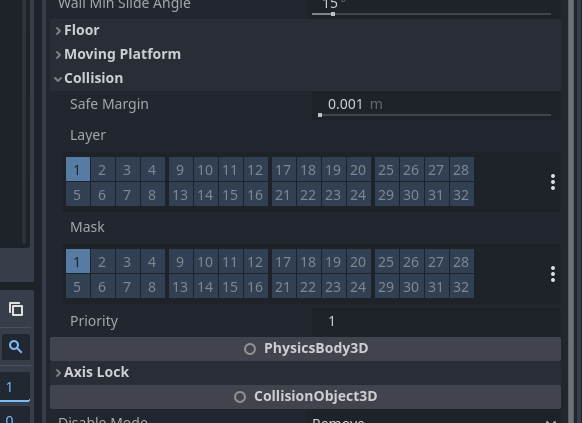This screenshot has width=582, height=423.
Task: Click the Priority value field
Action: [x=436, y=321]
